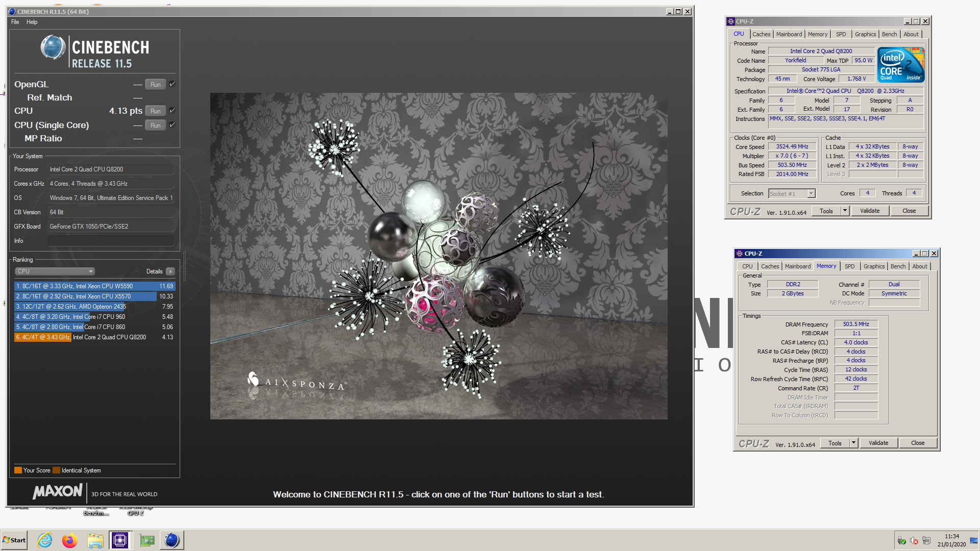Open Mainboard tab in lower CPU-Z window
The width and height of the screenshot is (980, 551).
(797, 266)
